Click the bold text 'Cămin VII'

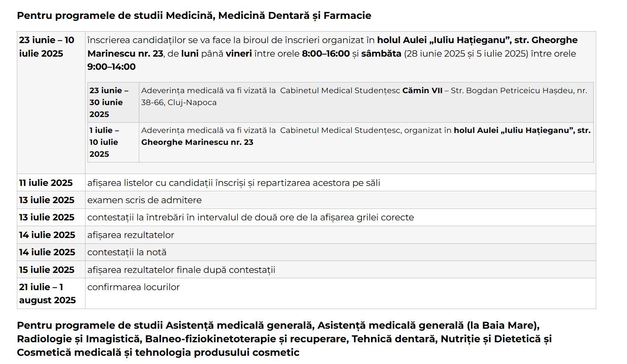click(x=422, y=90)
